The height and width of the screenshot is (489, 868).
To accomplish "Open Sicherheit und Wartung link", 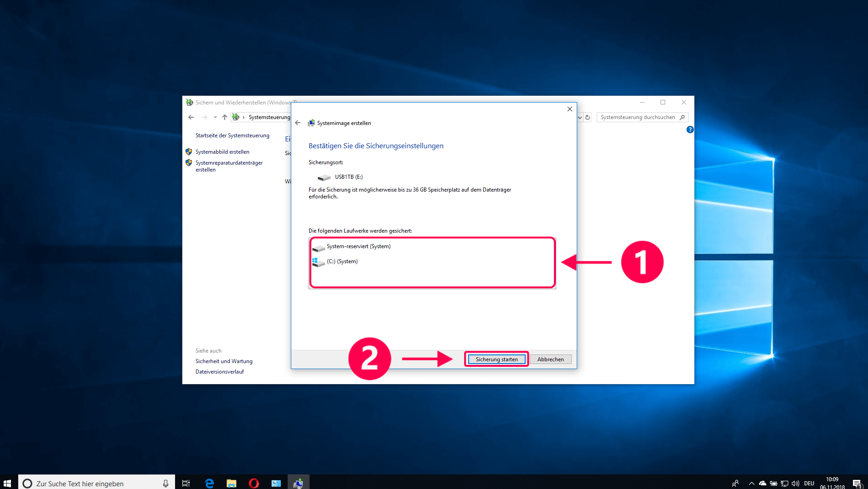I will 224,361.
